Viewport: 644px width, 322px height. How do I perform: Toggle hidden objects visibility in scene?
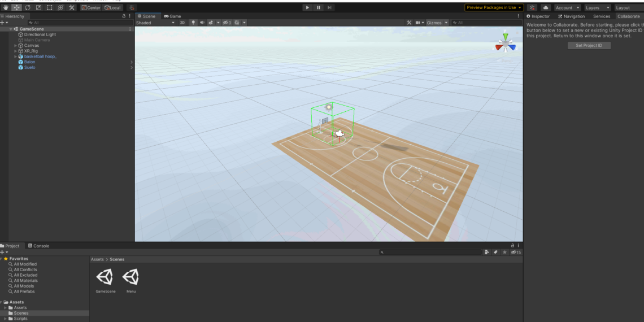point(227,23)
